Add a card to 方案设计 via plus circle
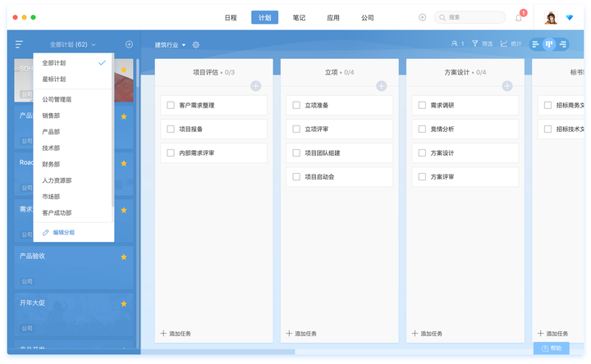Screen dimensions: 591x364 [507, 86]
